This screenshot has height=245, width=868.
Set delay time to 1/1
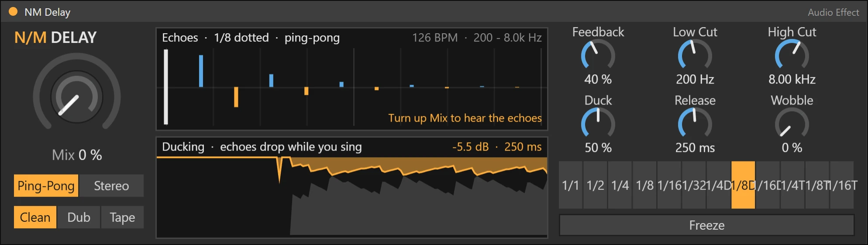click(x=571, y=185)
